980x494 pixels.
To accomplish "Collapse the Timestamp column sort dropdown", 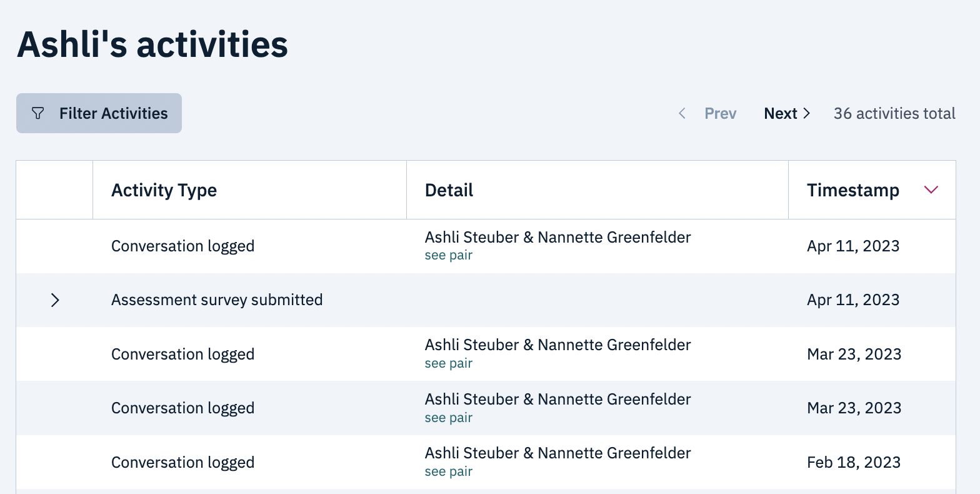I will tap(931, 189).
